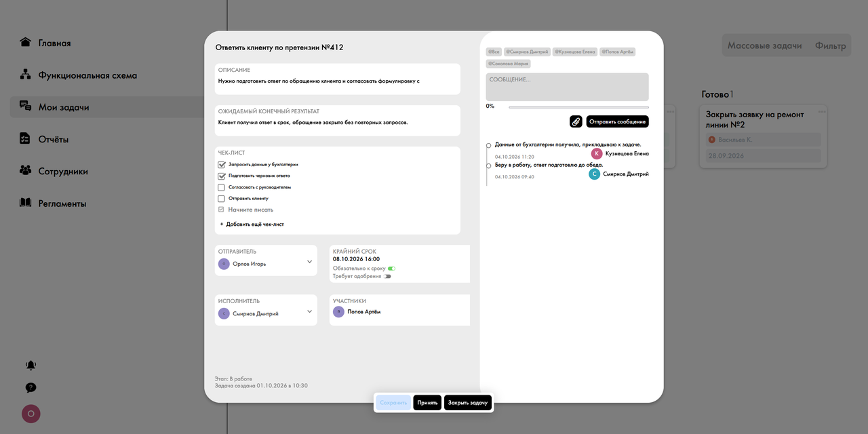
Task: Insert the @Соколова Мария mention tag
Action: pyautogui.click(x=509, y=64)
